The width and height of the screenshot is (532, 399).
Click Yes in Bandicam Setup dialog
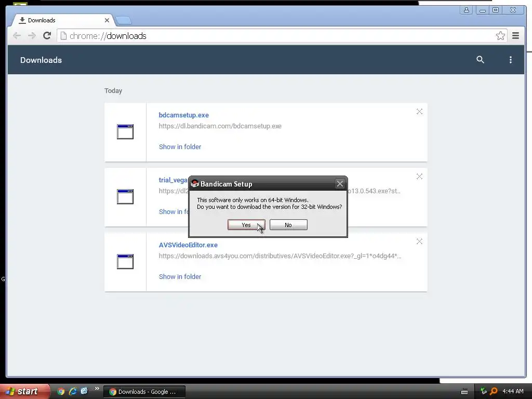(x=246, y=224)
